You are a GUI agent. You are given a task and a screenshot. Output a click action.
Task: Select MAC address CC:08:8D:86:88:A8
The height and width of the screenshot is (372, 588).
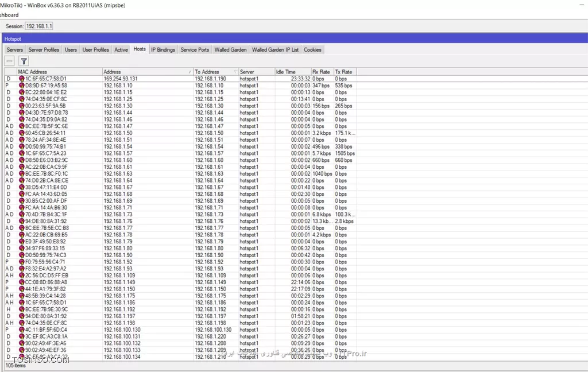click(x=46, y=282)
